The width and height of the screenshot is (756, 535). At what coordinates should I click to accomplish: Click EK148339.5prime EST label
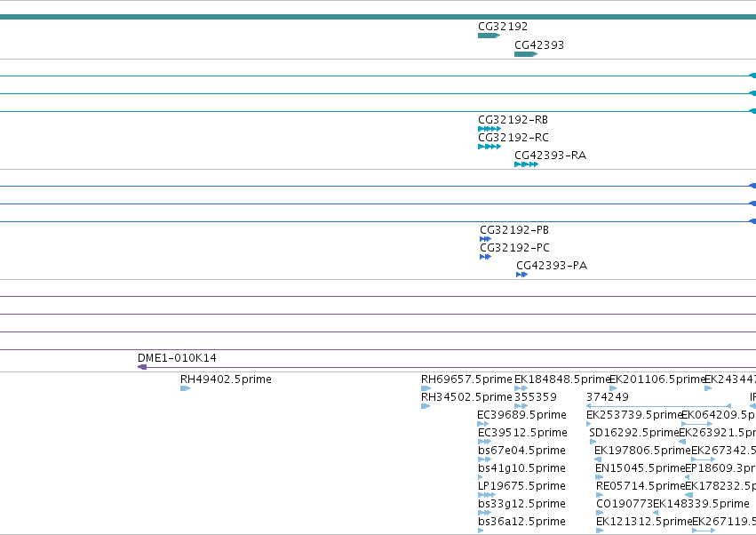[x=701, y=504]
